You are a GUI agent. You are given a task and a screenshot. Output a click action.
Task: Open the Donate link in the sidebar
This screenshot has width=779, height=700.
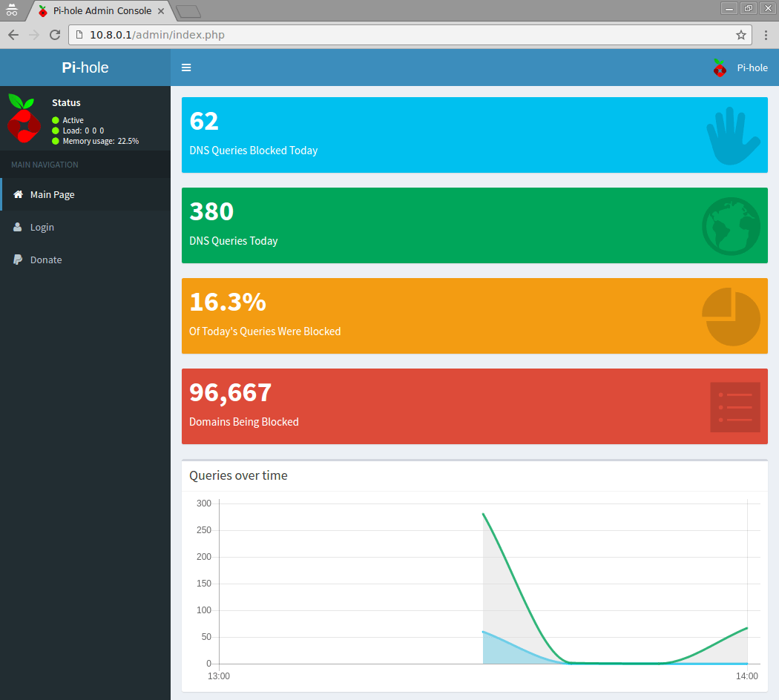(46, 260)
